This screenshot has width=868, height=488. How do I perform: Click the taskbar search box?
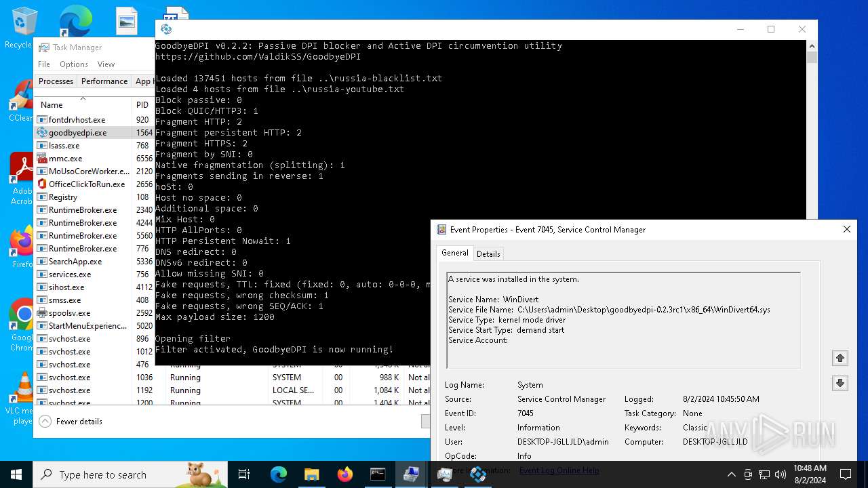[x=130, y=474]
